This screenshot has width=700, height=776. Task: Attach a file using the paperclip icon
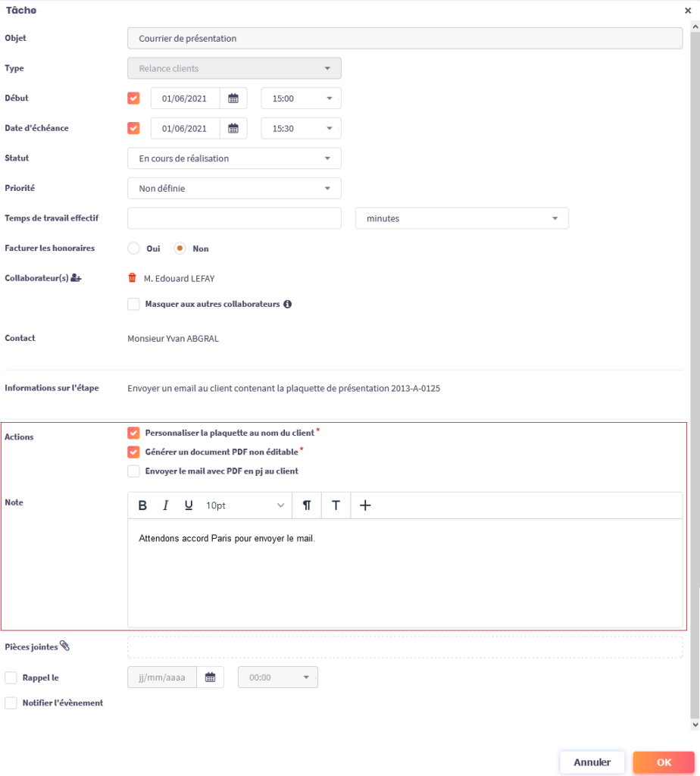(x=65, y=646)
